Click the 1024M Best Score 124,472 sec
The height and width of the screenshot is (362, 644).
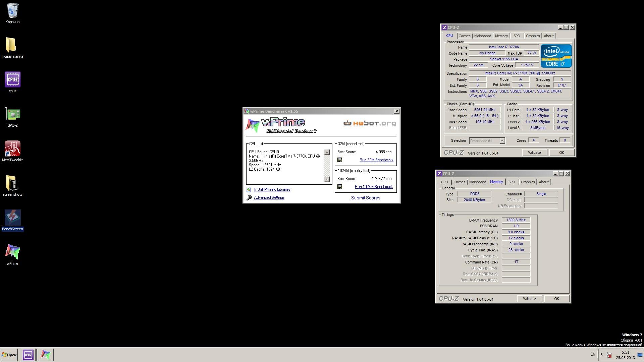381,179
